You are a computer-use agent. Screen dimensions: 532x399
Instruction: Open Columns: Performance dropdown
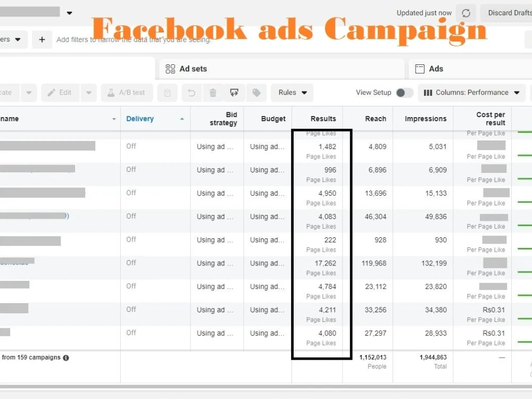pyautogui.click(x=472, y=93)
